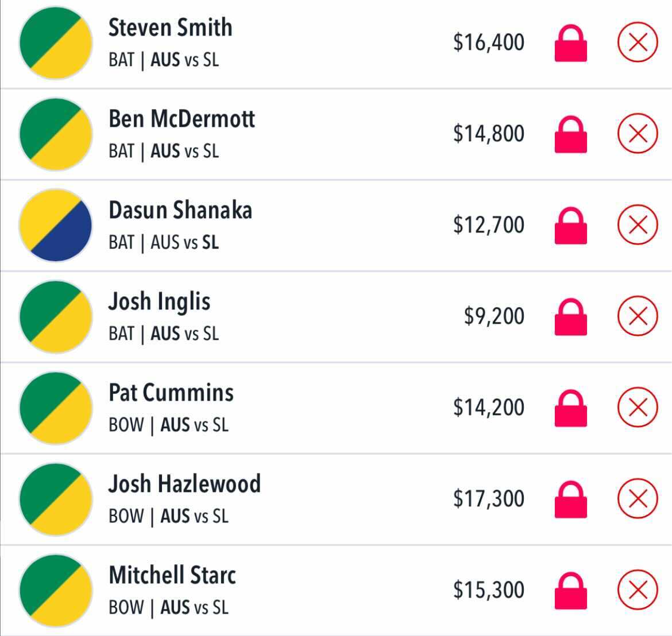Screen dimensions: 672x636
Task: Remove Dasun Shanaka from the team
Action: (x=638, y=224)
